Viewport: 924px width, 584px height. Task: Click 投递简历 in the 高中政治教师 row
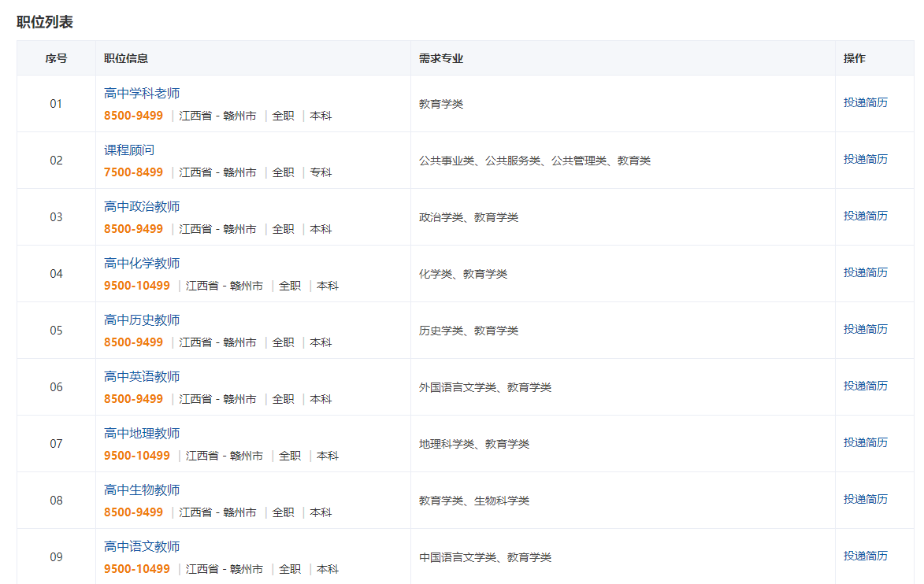tap(865, 216)
